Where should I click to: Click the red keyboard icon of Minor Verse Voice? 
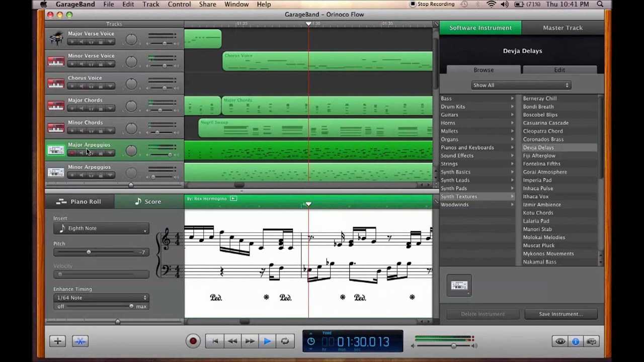[x=56, y=61]
